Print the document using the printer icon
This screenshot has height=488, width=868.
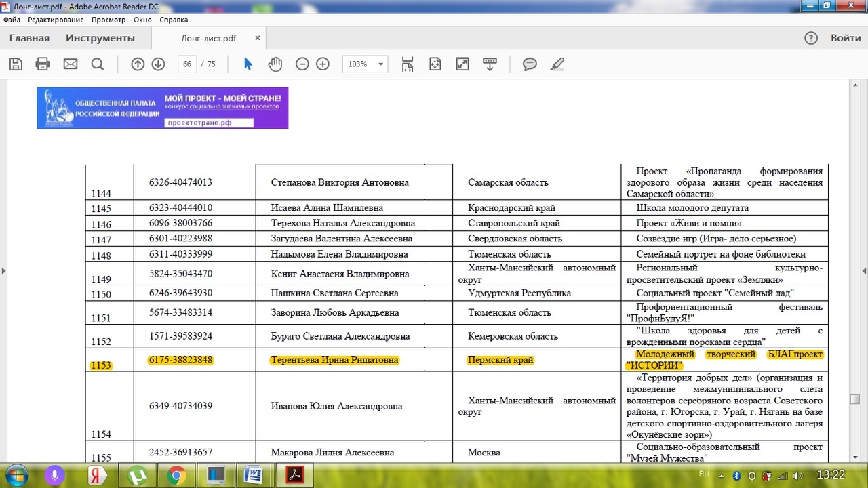point(43,64)
